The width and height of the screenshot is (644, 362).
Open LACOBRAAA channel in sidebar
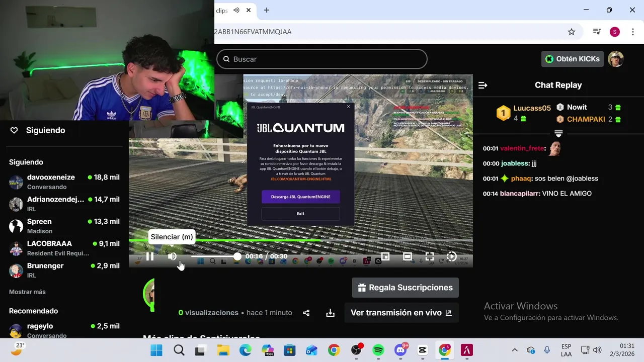64,248
